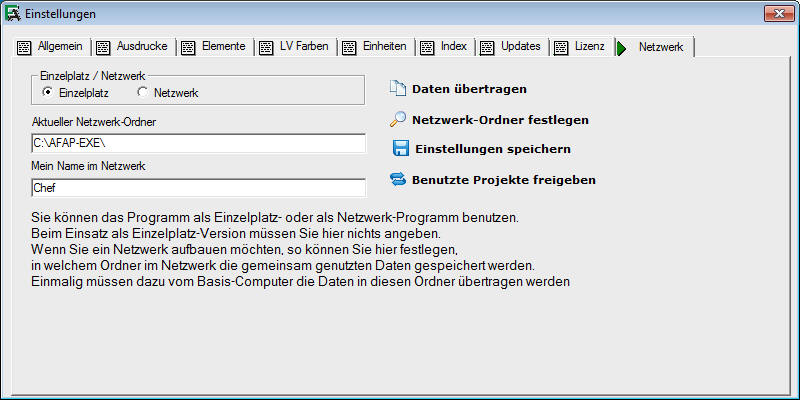Select the Netzwerk radio button
The height and width of the screenshot is (400, 800).
[x=143, y=93]
